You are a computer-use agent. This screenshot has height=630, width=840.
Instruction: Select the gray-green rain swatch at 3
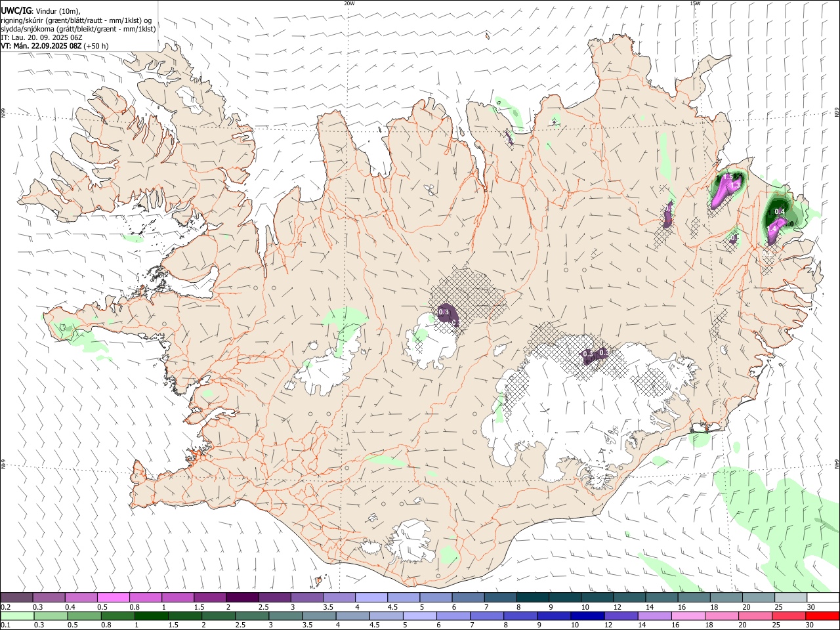pyautogui.click(x=285, y=616)
